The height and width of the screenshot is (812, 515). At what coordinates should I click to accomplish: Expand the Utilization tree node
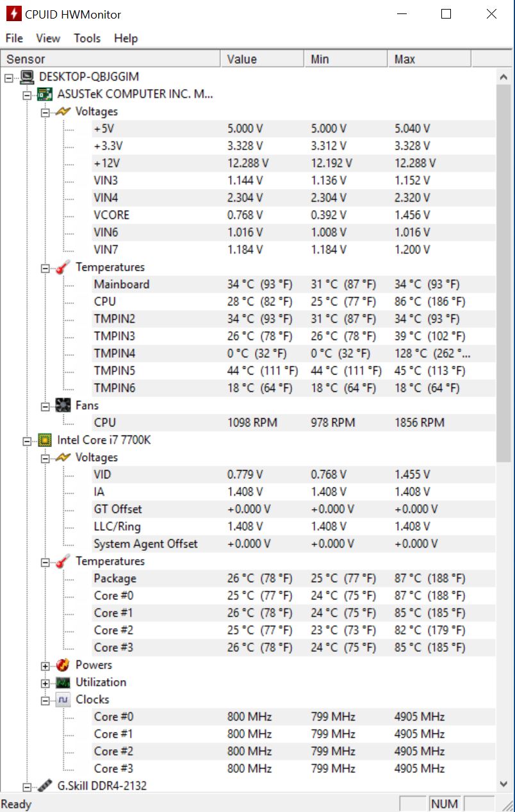(45, 683)
